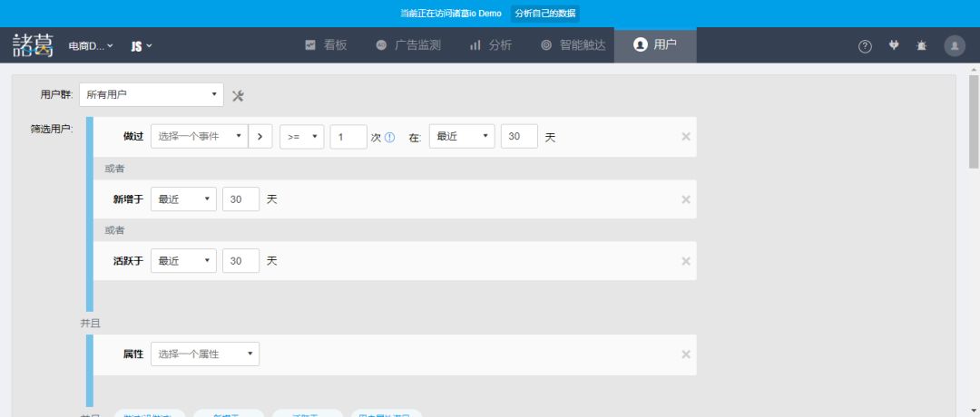
Task: Open the >= operator dropdown
Action: point(302,136)
